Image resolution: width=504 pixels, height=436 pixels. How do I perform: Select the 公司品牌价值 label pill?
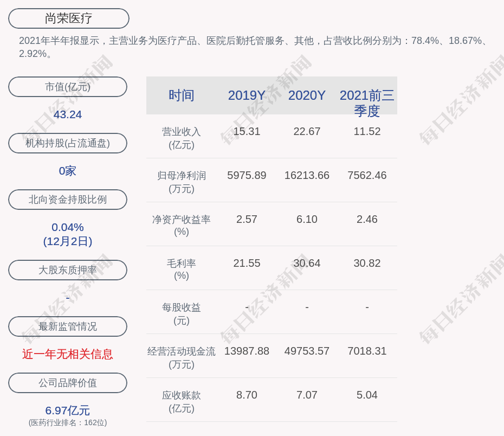pos(68,383)
